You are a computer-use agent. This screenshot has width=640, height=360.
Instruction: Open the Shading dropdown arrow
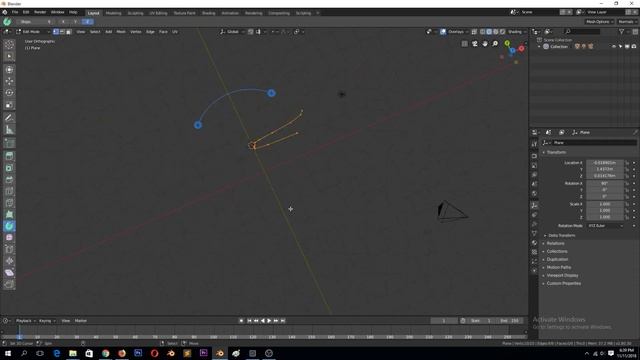point(525,31)
